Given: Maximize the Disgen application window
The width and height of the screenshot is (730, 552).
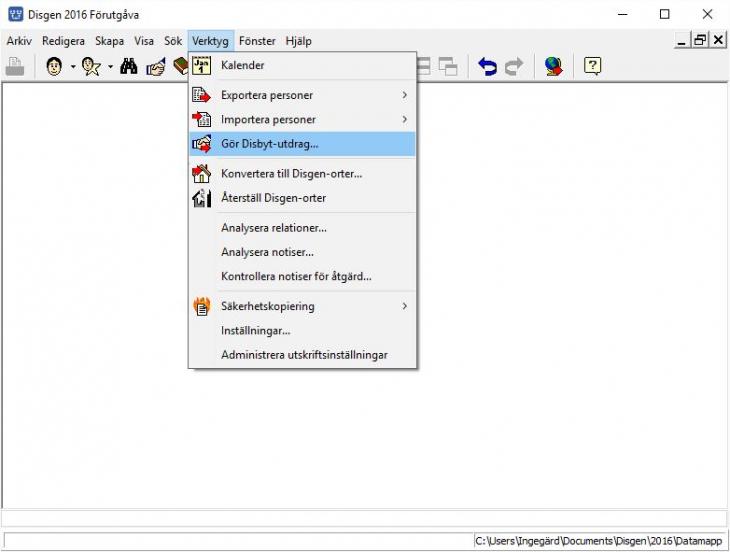Looking at the screenshot, I should (665, 14).
